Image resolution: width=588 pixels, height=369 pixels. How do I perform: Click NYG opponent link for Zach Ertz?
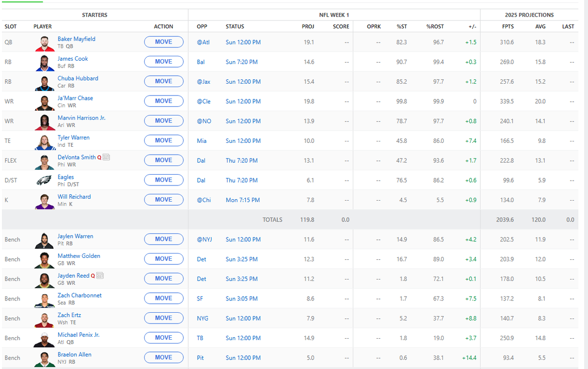click(x=202, y=319)
